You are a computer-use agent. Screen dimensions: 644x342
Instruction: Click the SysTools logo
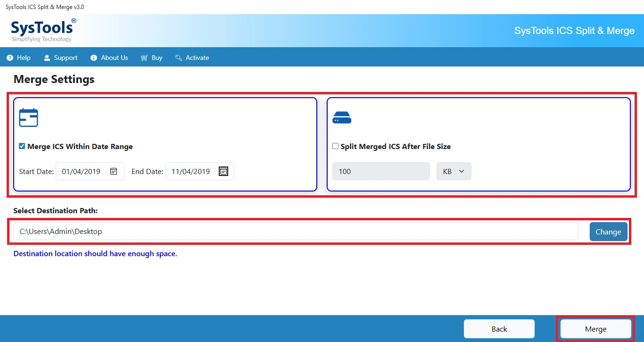click(x=43, y=30)
